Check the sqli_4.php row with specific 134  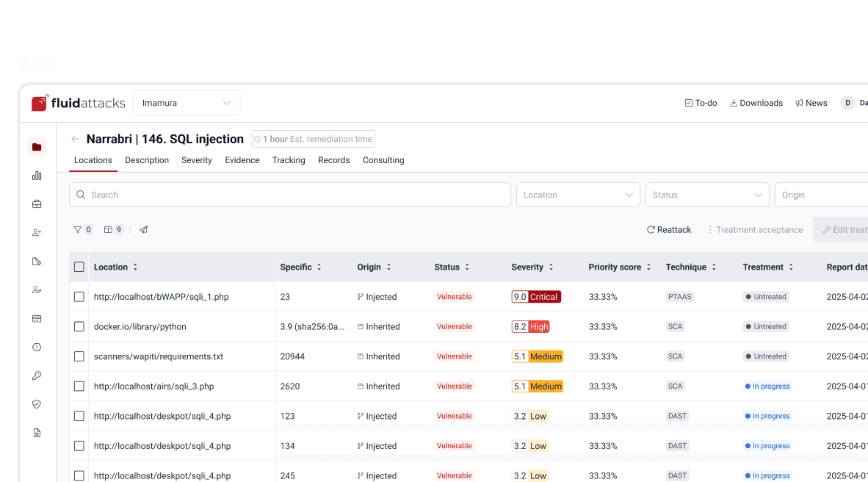pos(79,446)
